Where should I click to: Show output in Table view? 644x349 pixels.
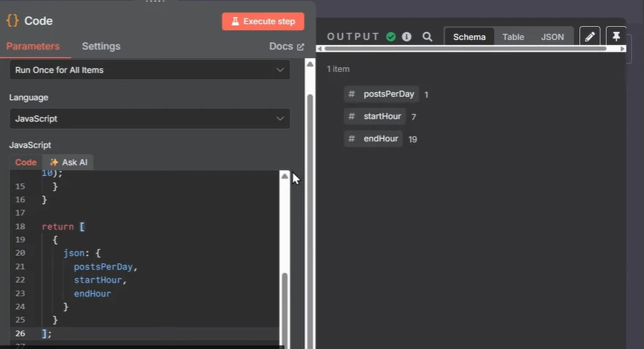[x=513, y=37]
